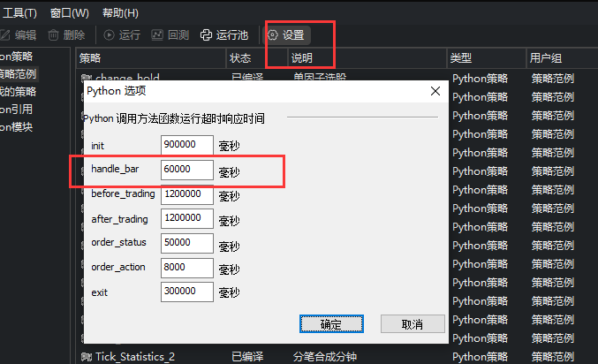Viewport: 598px width, 364px height.
Task: Open the 设置 gear settings
Action: point(286,35)
